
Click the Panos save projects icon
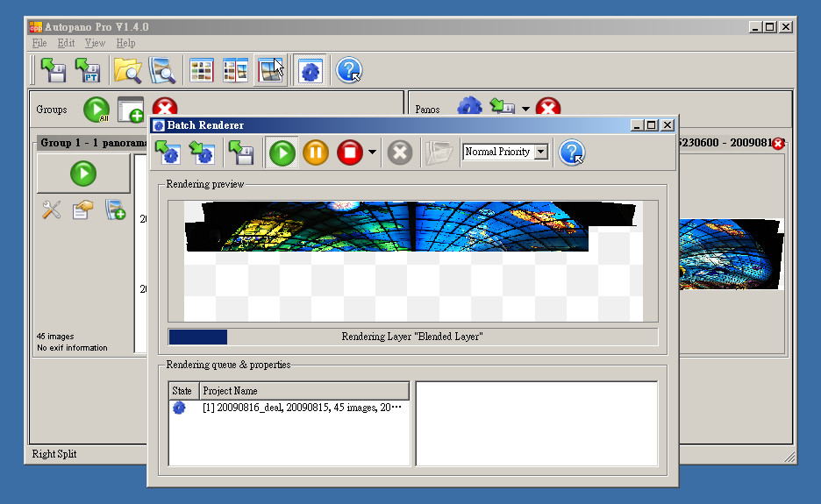coord(502,106)
